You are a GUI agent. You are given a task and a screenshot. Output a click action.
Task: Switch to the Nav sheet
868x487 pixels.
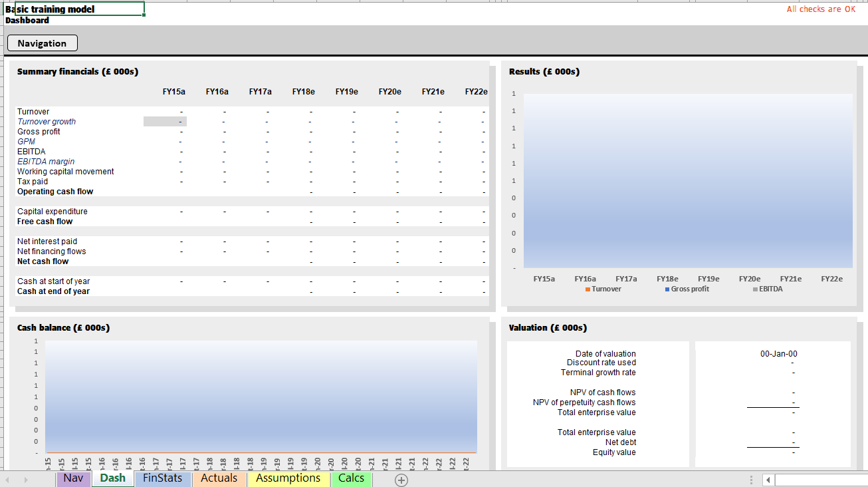(73, 478)
